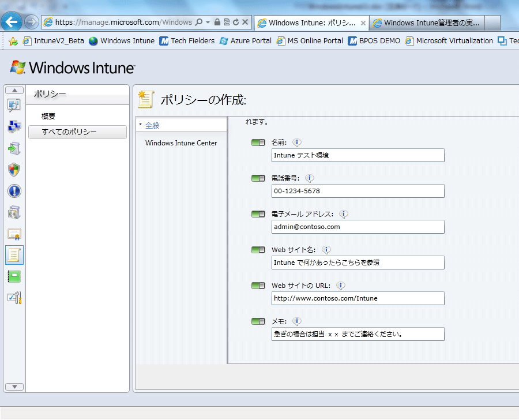Click the Stop (X) icon in address bar
The height and width of the screenshot is (420, 519).
point(245,22)
